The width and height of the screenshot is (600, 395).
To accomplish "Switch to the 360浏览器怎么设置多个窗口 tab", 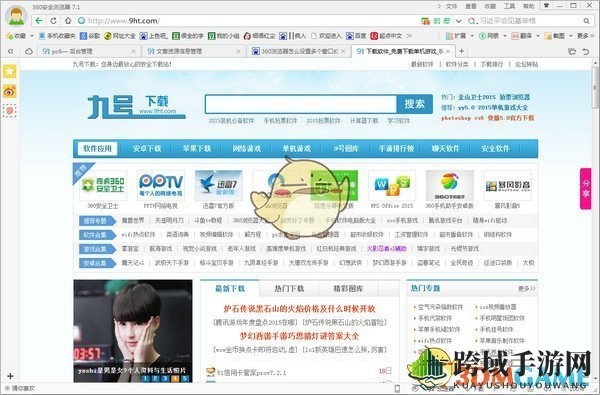I will click(x=298, y=51).
